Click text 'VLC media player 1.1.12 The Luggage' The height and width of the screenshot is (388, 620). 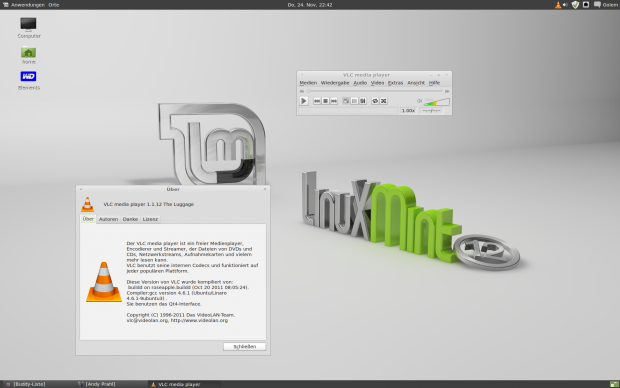(x=149, y=204)
